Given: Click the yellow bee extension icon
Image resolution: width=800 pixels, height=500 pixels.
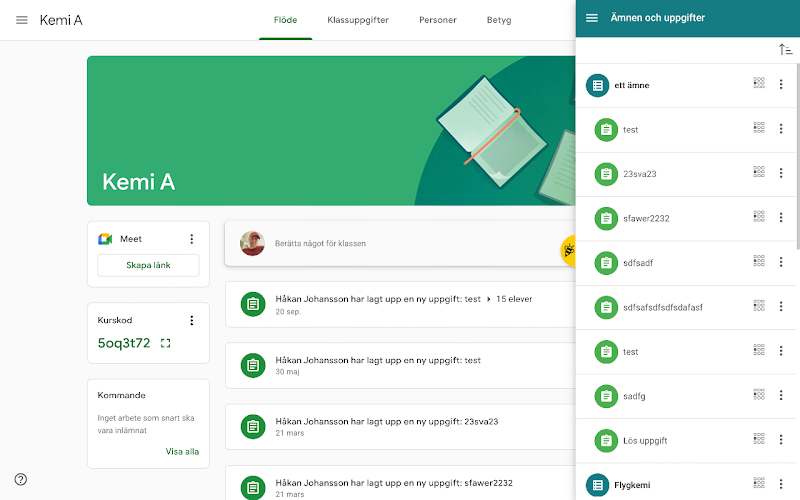Looking at the screenshot, I should tap(568, 251).
